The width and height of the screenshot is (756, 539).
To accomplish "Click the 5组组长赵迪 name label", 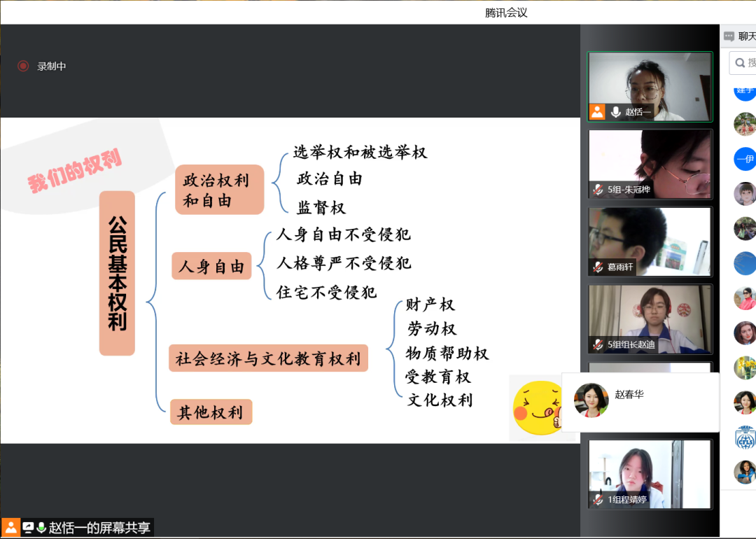I will (631, 344).
